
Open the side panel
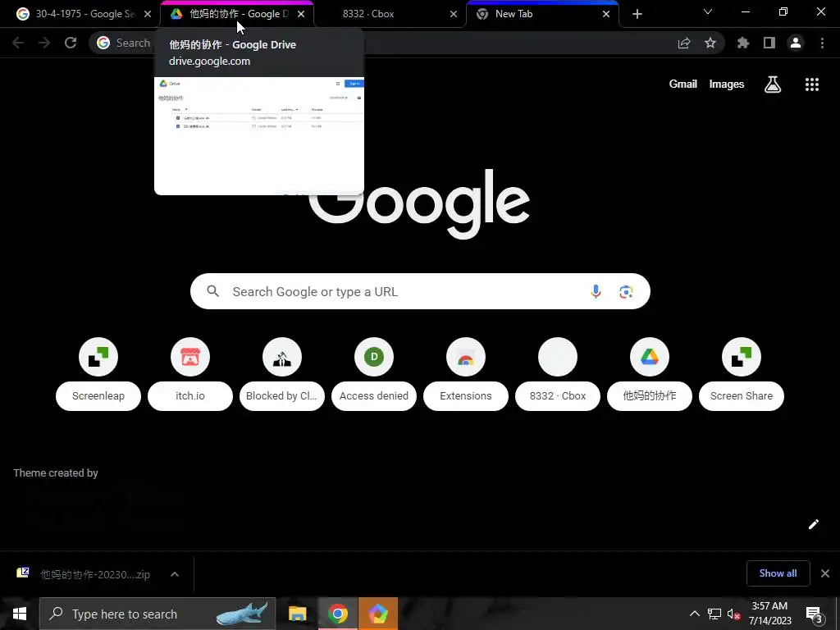769,43
